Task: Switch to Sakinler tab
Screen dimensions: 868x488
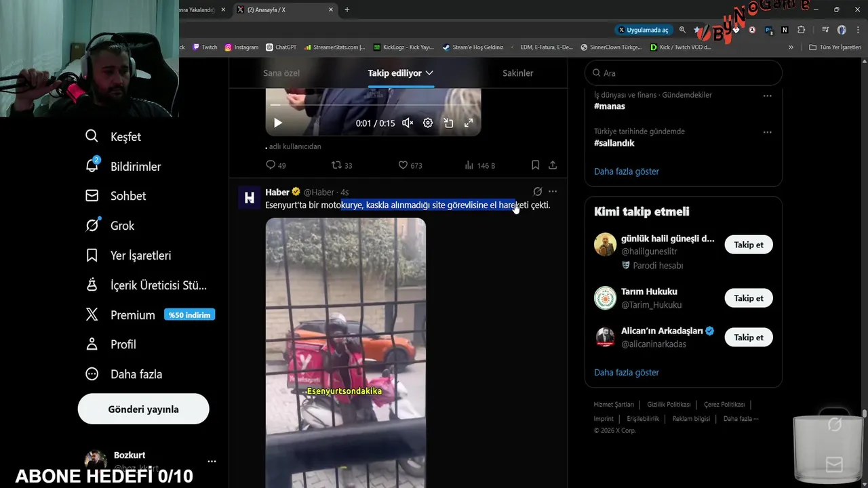Action: (518, 73)
